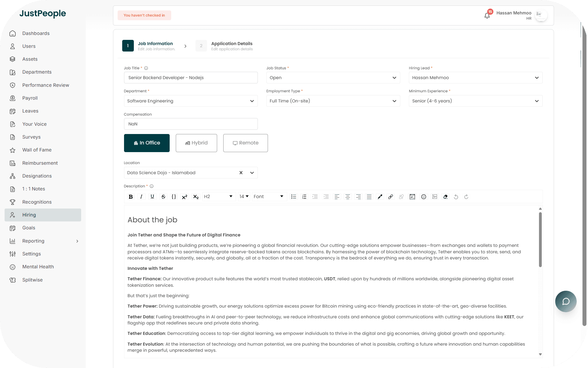Expand the Department dropdown

point(190,101)
